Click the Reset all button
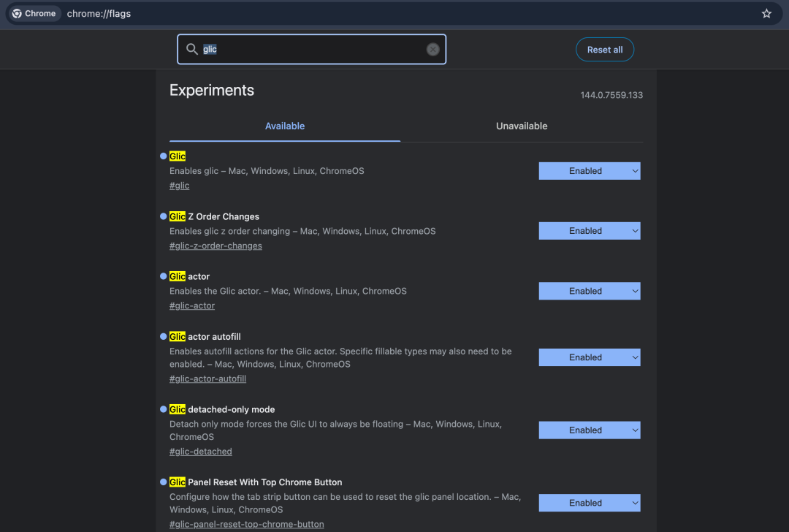The height and width of the screenshot is (532, 789). pyautogui.click(x=605, y=49)
